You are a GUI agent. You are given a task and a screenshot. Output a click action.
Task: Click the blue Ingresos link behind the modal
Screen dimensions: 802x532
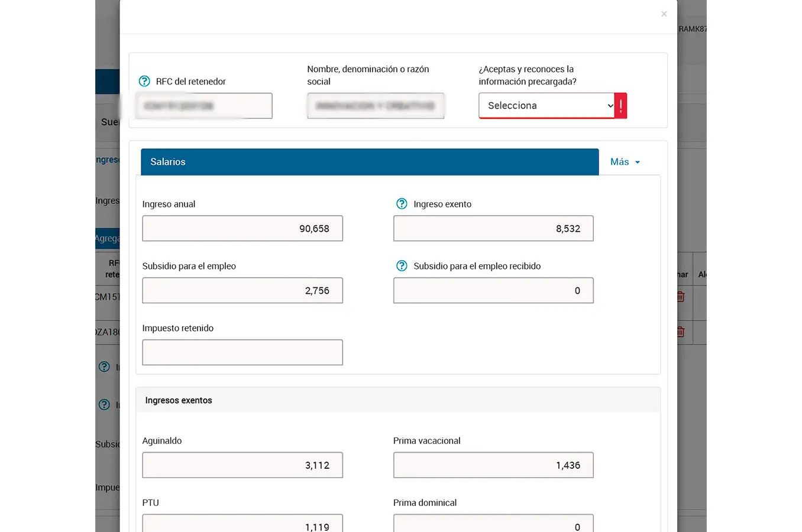(108, 159)
